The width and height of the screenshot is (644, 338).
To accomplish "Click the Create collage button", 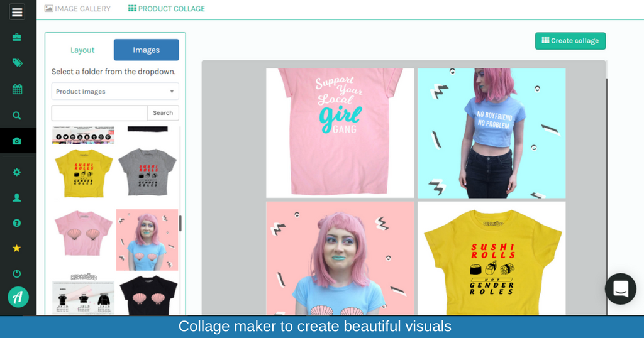I will coord(570,41).
